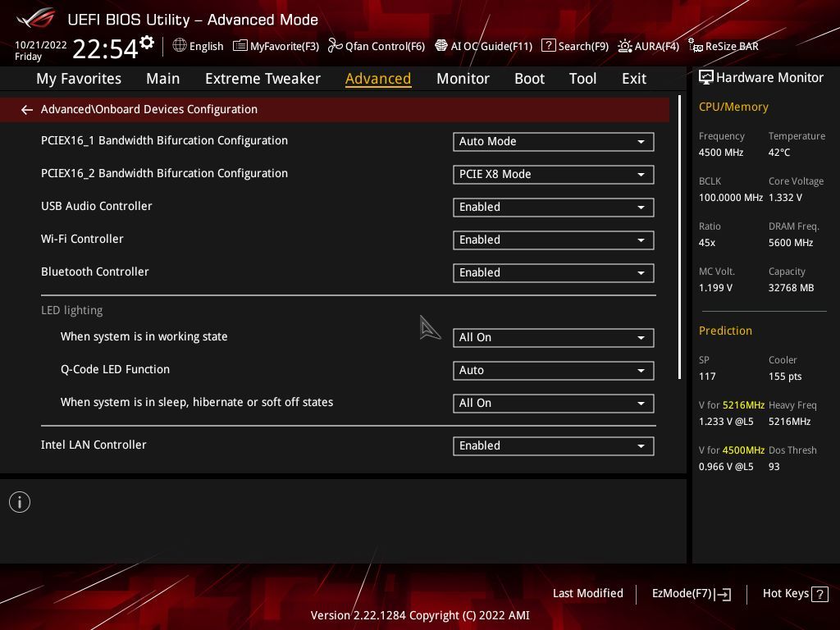Click the EzMode exit arrow icon
This screenshot has width=840, height=630.
[x=724, y=594]
